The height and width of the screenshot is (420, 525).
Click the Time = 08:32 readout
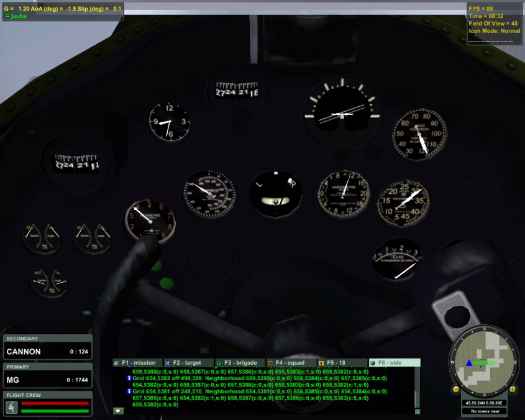486,16
